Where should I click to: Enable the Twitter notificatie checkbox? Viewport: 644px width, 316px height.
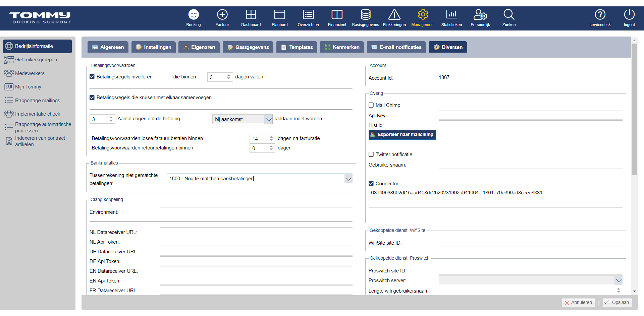click(x=371, y=154)
